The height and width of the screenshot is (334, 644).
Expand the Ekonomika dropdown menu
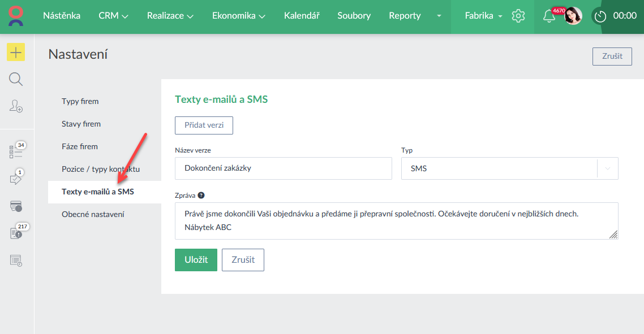(x=238, y=16)
